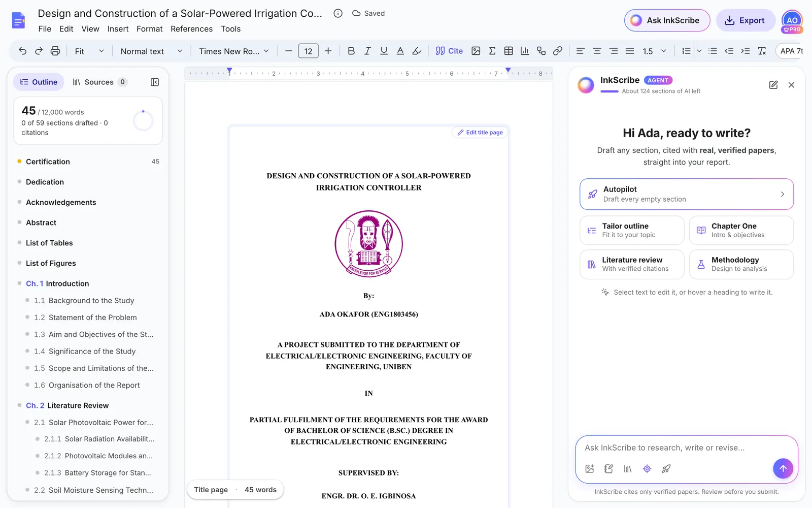Click the rocket icon in the prompt box

click(666, 469)
